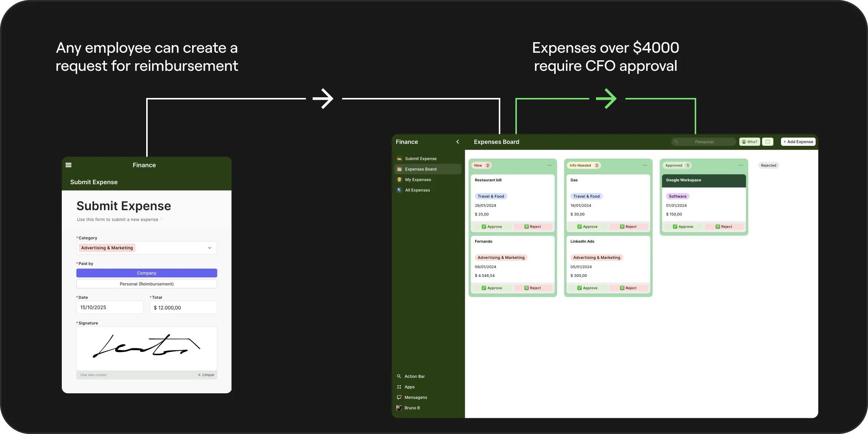This screenshot has width=868, height=434.
Task: Select Company as Paid by option
Action: [147, 273]
